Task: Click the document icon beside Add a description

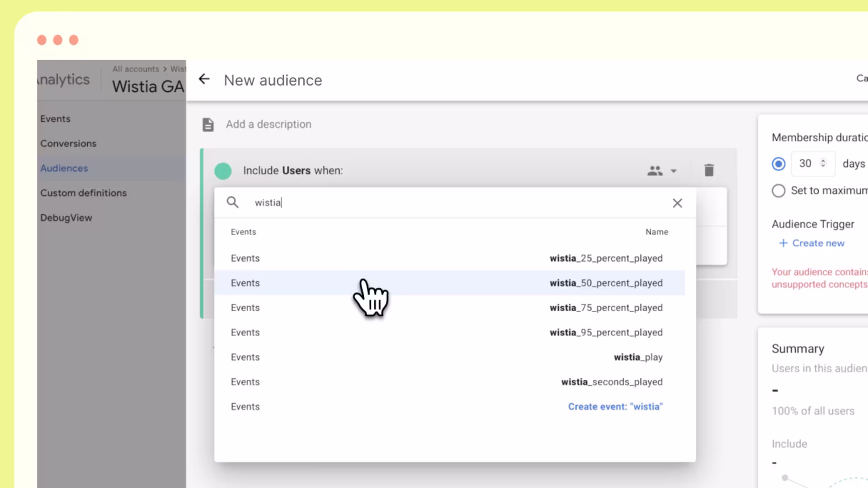Action: click(208, 124)
